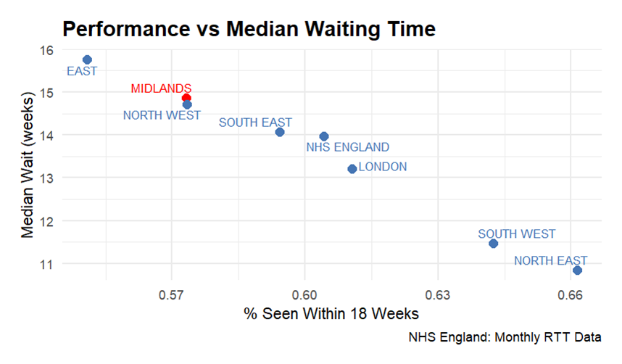Select the red MIDLANDS data point
The width and height of the screenshot is (622, 364).
186,98
